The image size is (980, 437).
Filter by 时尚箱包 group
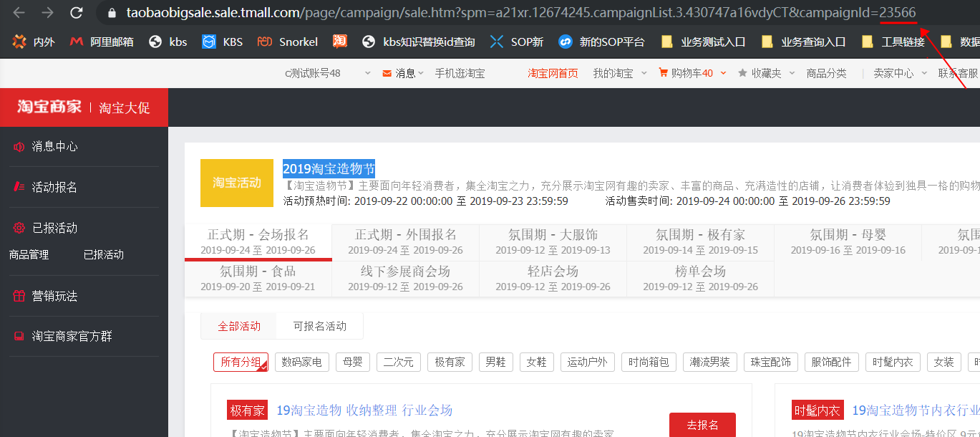point(649,362)
